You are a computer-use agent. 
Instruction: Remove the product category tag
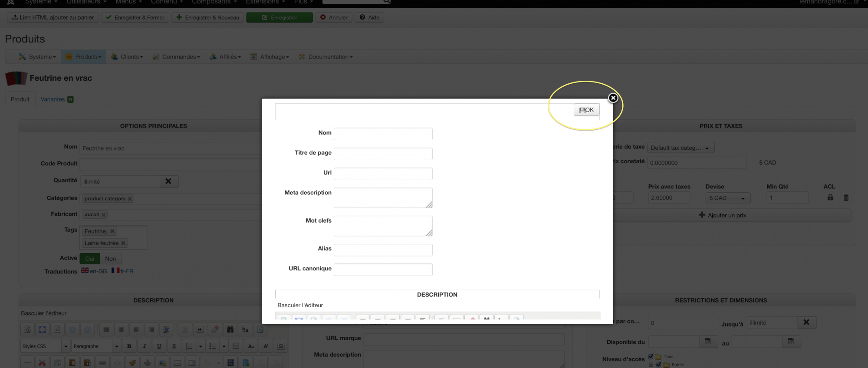(x=130, y=199)
